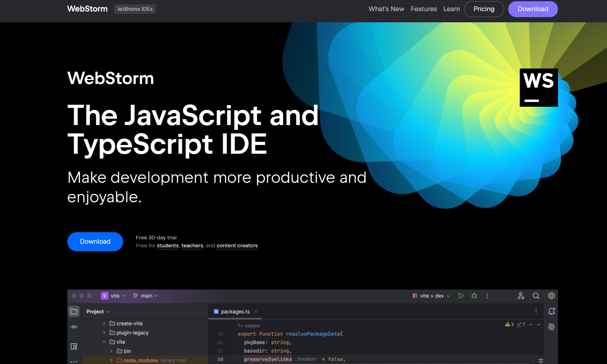Expand the create-vite folder
Image resolution: width=607 pixels, height=364 pixels.
[x=104, y=323]
